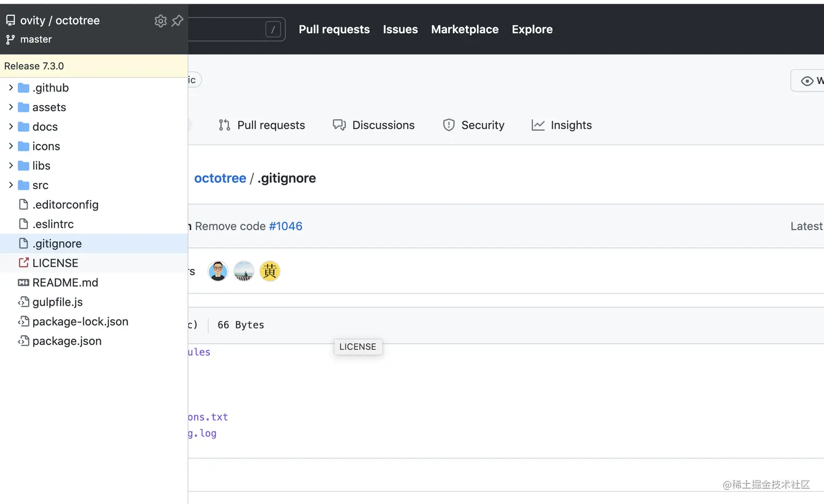Expand the .github folder chevron

pos(11,87)
